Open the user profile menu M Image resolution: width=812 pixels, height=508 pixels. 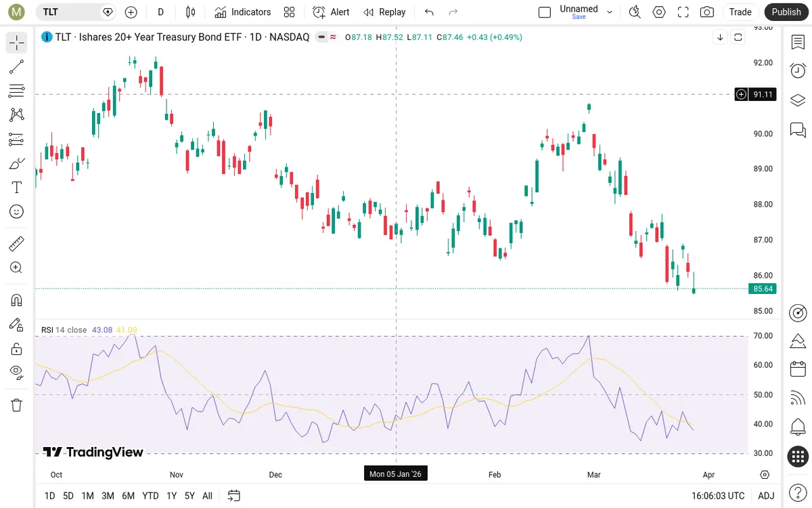[x=17, y=12]
